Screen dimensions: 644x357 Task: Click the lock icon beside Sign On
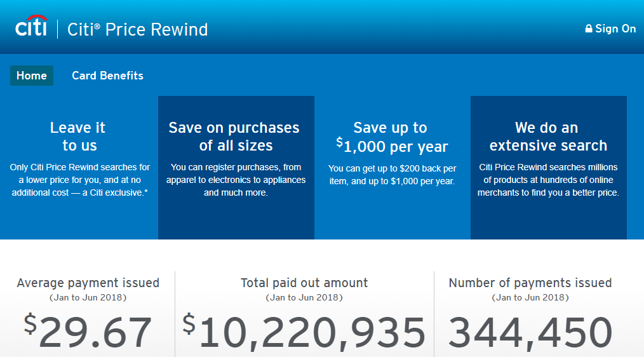click(589, 29)
